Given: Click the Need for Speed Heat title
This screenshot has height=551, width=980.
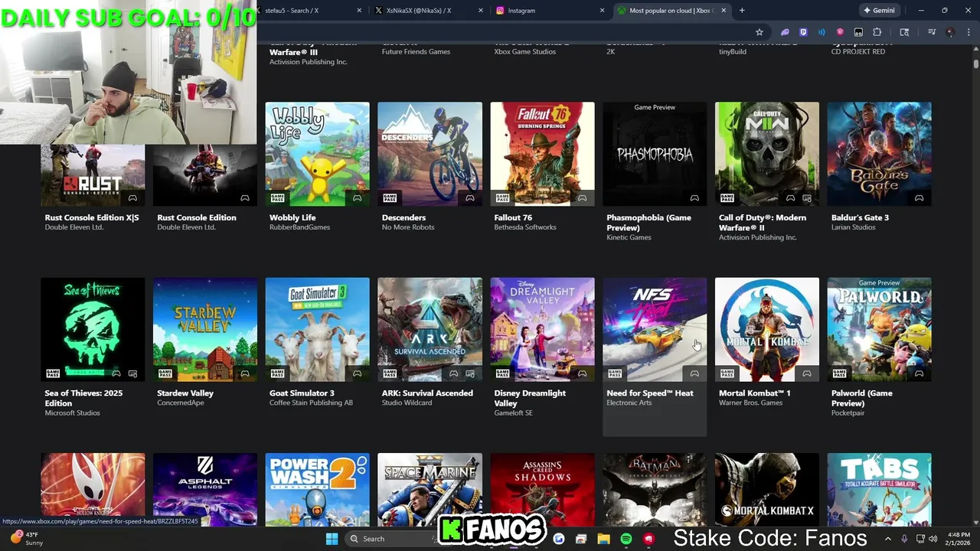Looking at the screenshot, I should click(x=650, y=393).
